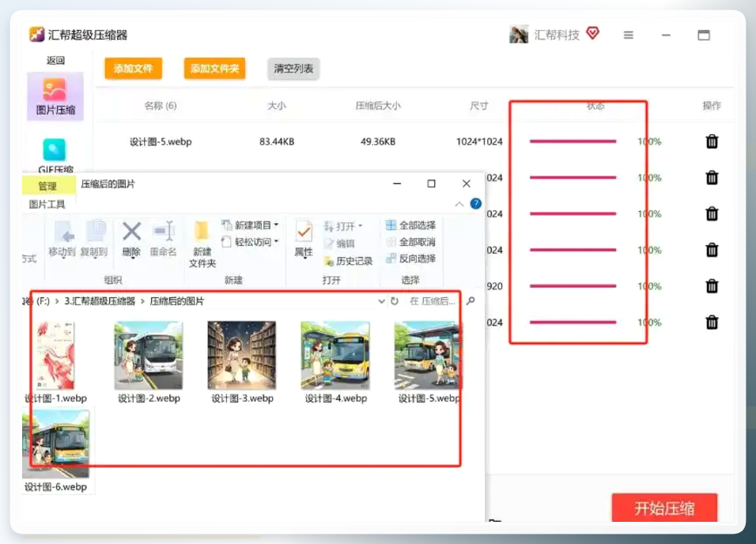
Task: Click 编辑 in Explorer ribbon
Action: pos(340,244)
